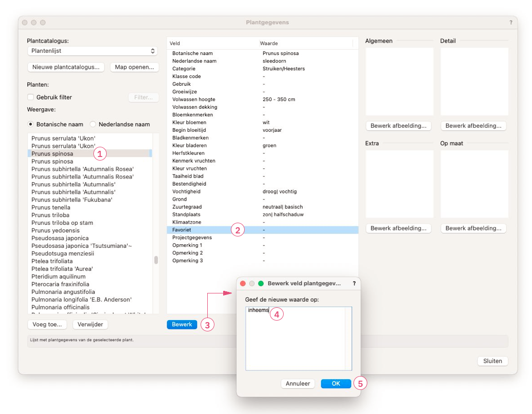Select the Opmerking 1 field row
The width and height of the screenshot is (532, 414).
[x=263, y=245]
